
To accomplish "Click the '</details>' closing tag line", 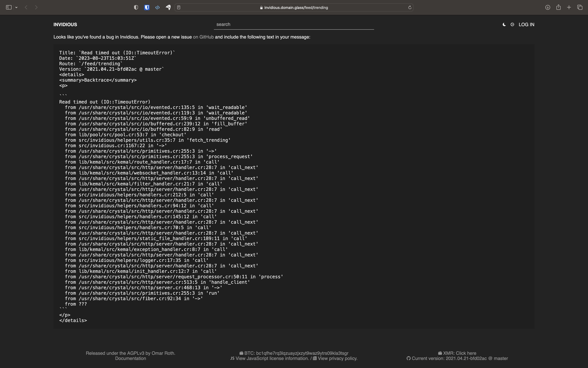I will point(73,321).
